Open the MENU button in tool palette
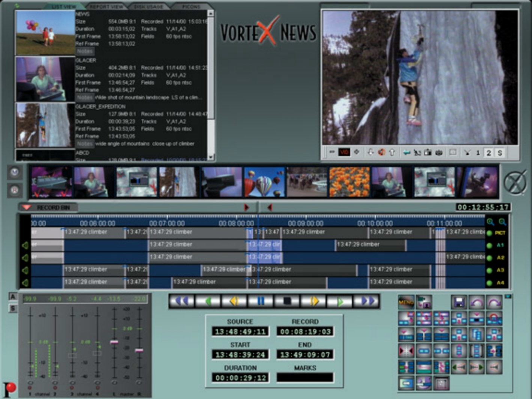Image resolution: width=532 pixels, height=399 pixels. pyautogui.click(x=406, y=303)
